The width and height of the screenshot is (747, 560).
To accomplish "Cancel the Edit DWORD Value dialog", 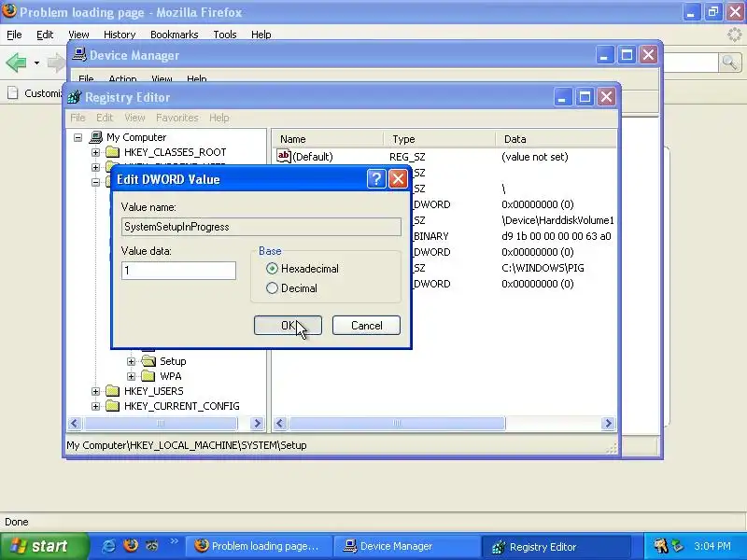I will tap(366, 325).
